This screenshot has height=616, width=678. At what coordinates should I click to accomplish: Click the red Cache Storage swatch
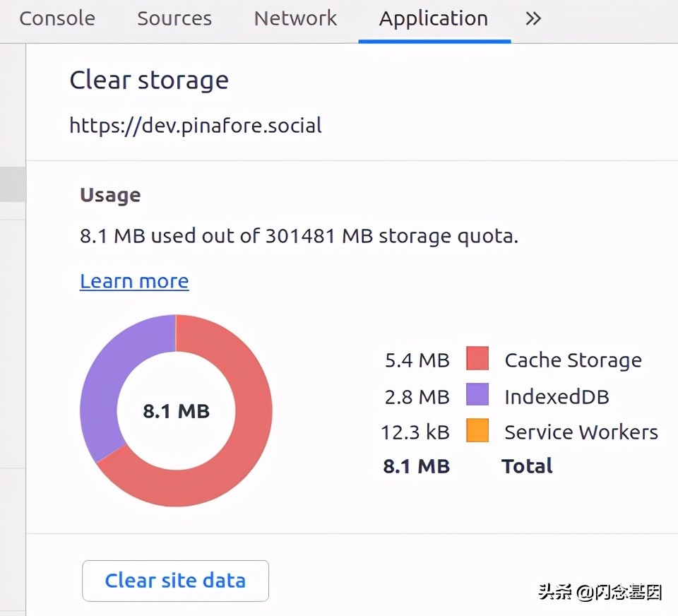pyautogui.click(x=477, y=359)
